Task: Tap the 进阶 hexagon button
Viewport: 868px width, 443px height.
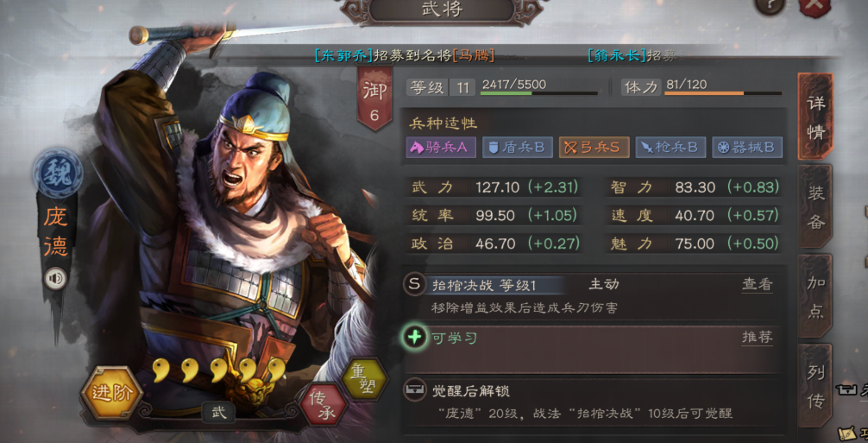Action: [112, 393]
